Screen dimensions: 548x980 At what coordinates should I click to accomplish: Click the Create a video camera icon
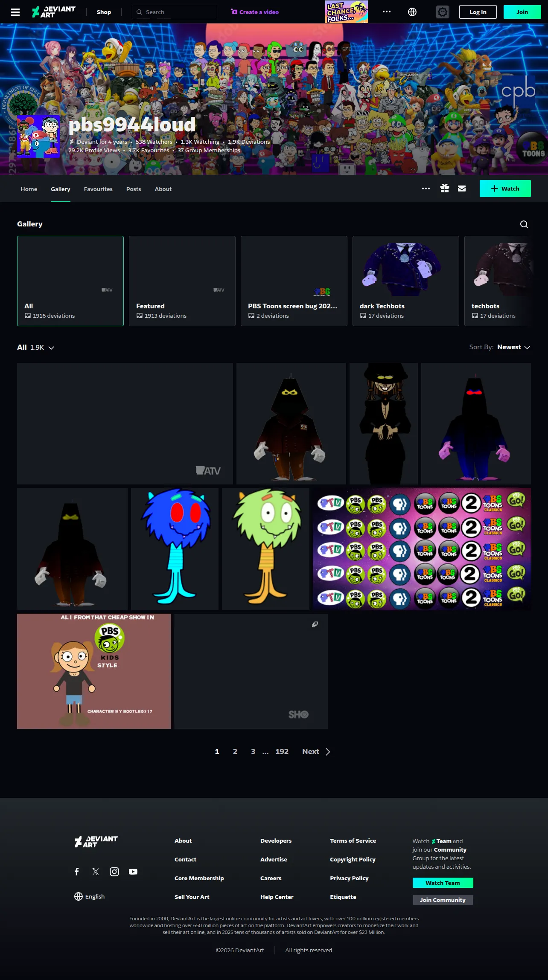234,12
